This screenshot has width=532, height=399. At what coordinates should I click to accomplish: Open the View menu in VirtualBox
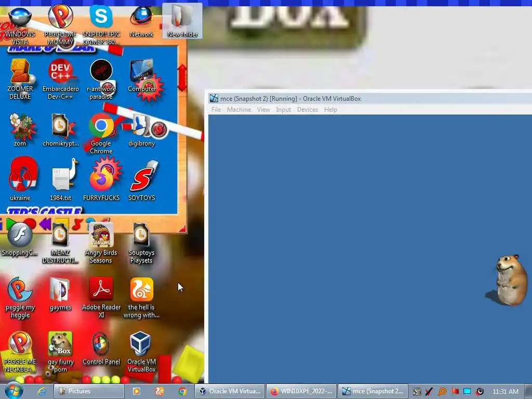pos(263,110)
